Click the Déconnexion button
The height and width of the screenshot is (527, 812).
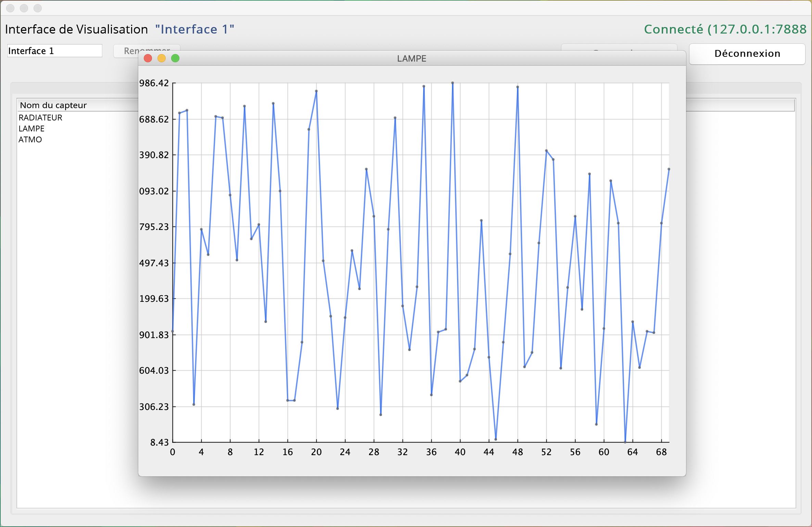click(747, 54)
